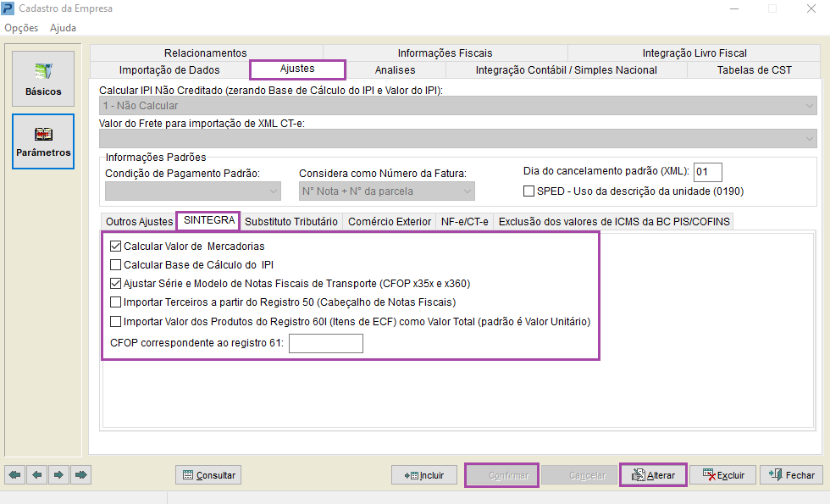The height and width of the screenshot is (504, 830).
Task: Select the Ajustes tab
Action: 297,69
